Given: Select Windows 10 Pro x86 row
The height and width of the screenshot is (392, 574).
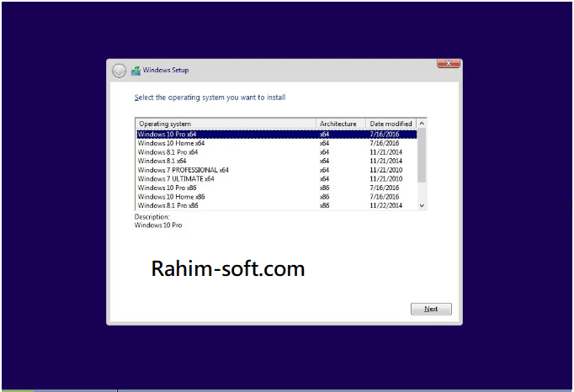Looking at the screenshot, I should (276, 188).
